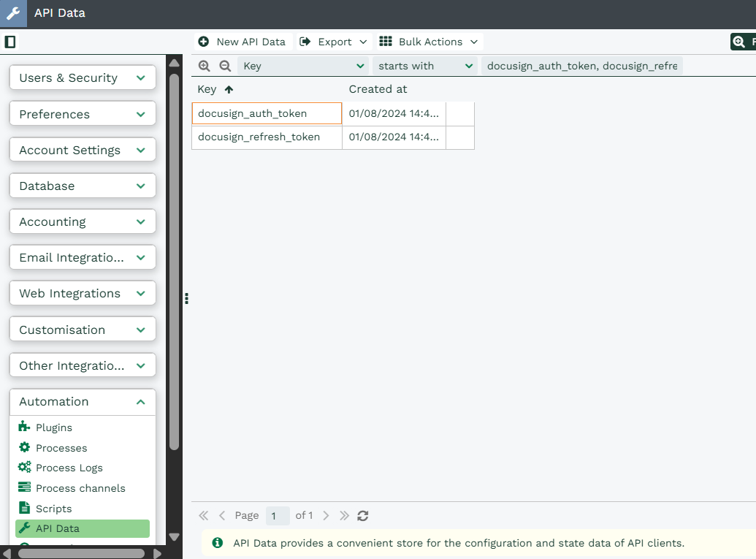Click the zoom-out magnifier icon
This screenshot has width=756, height=559.
225,66
